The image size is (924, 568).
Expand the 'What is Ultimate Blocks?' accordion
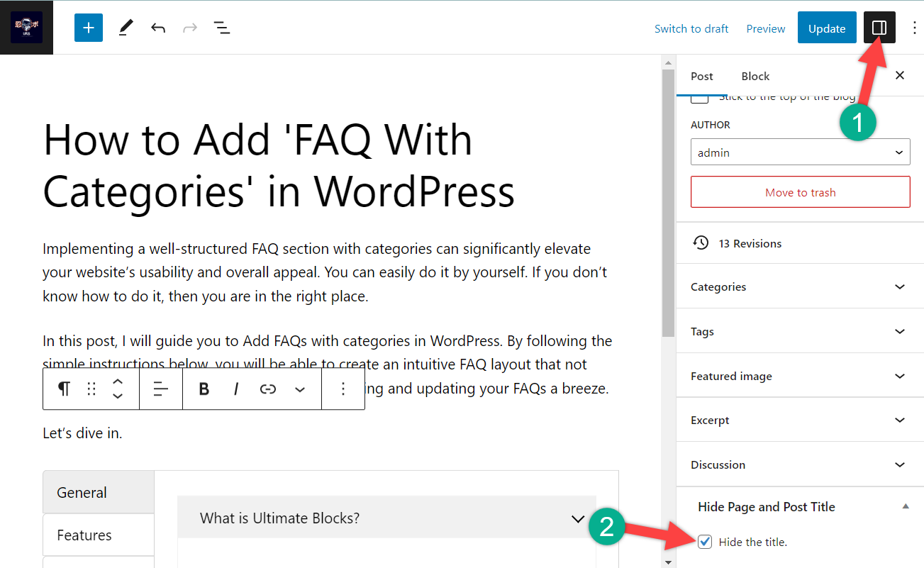(386, 518)
